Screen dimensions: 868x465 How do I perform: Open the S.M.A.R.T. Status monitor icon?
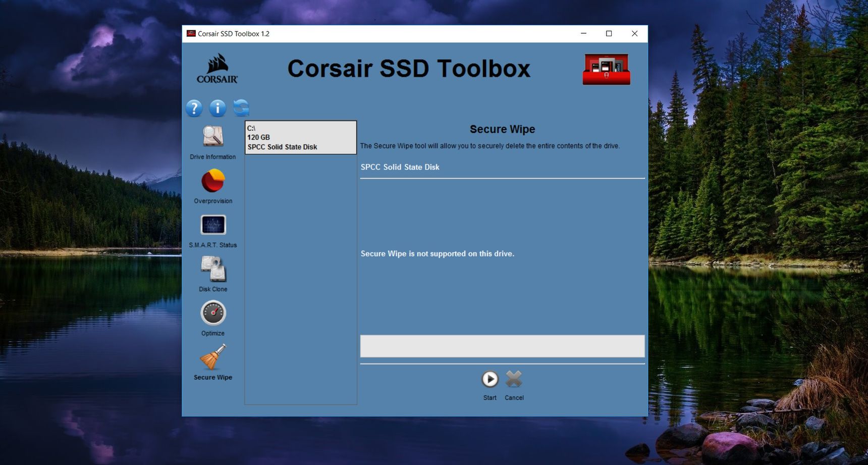(x=213, y=225)
